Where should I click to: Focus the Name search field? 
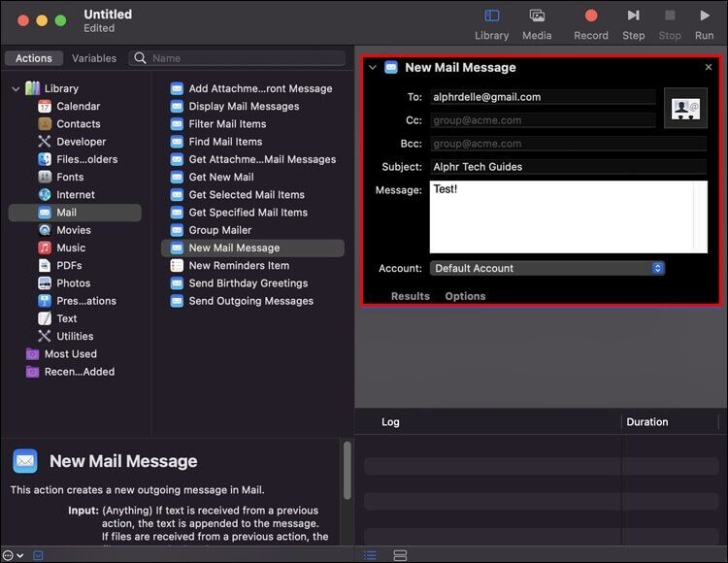point(237,58)
